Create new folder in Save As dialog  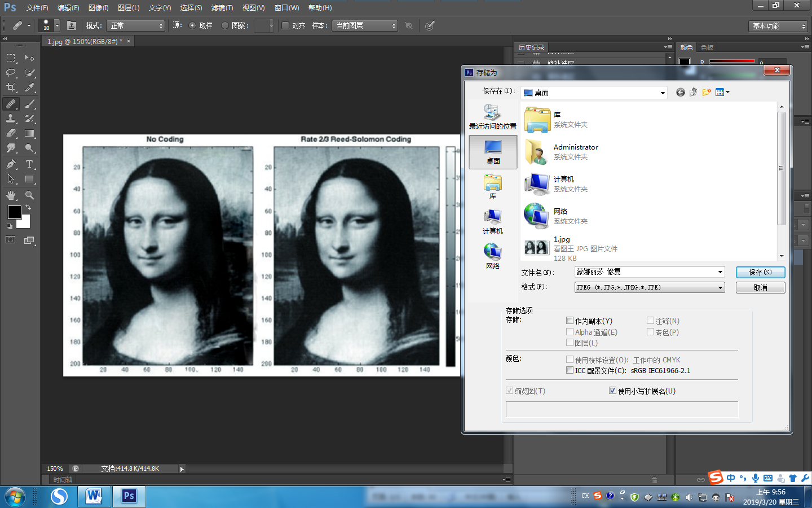tap(707, 92)
